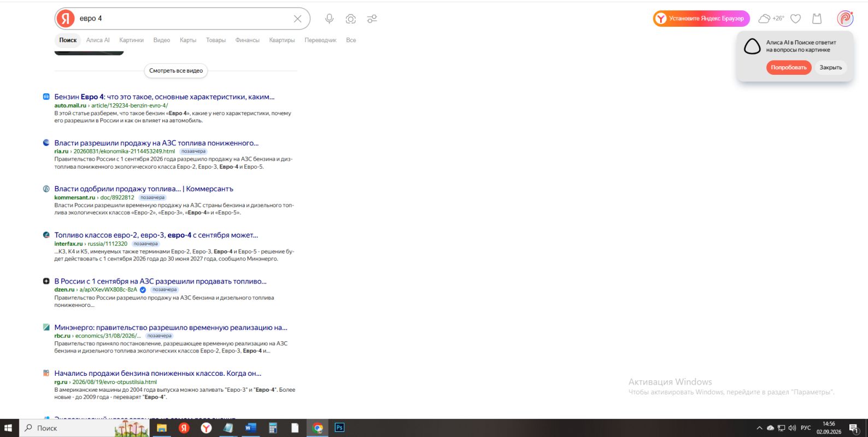Switch to the Картинки tab
This screenshot has height=437, width=868.
click(x=131, y=40)
